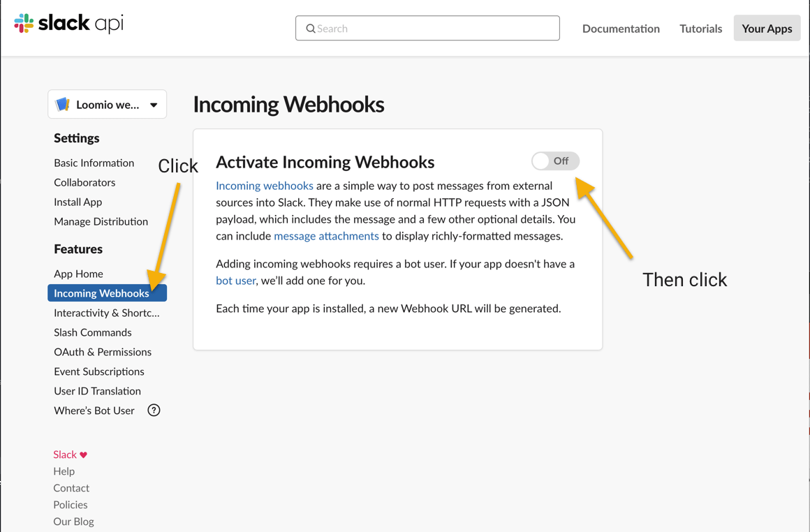Click the search magnifier icon

(x=311, y=29)
